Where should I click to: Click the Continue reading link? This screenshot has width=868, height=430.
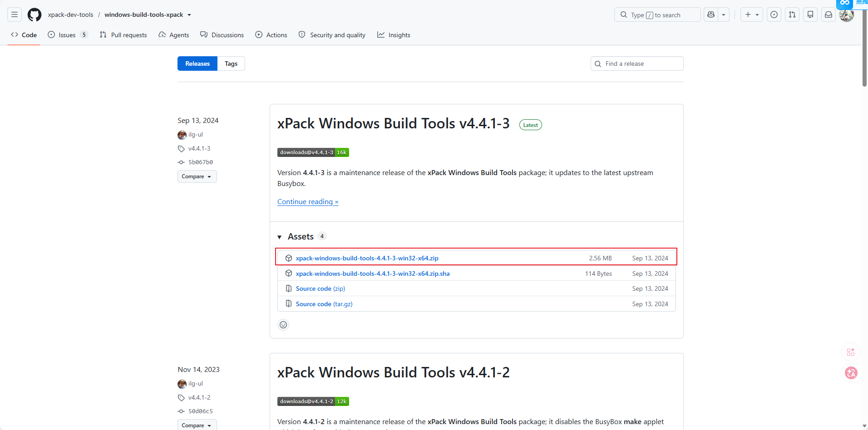click(308, 202)
